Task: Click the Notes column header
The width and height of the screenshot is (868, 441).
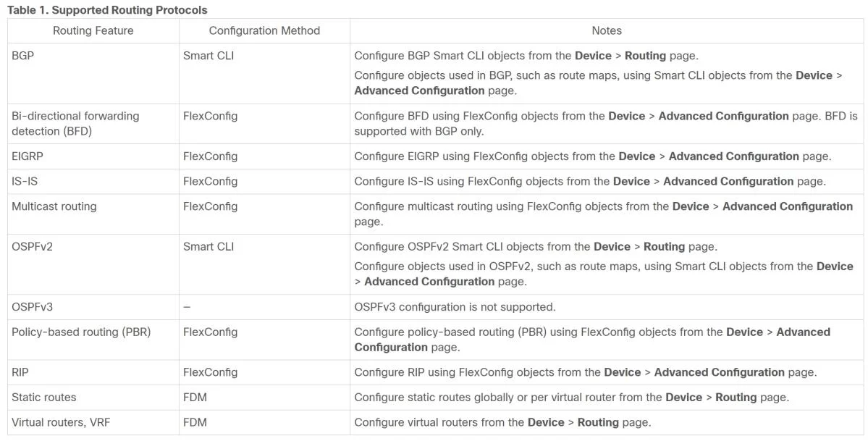Action: [607, 31]
